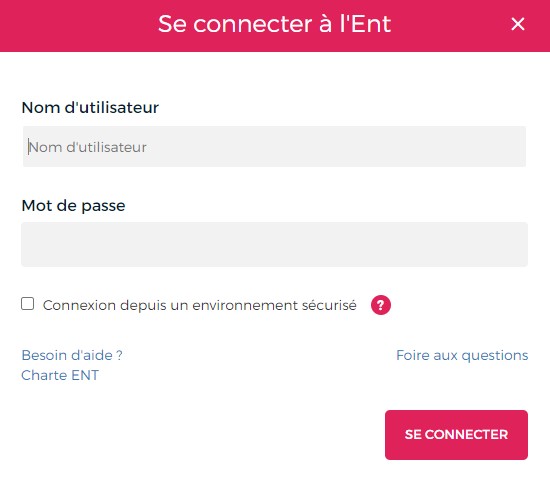
Task: Select the grey password entry box
Action: (x=274, y=244)
